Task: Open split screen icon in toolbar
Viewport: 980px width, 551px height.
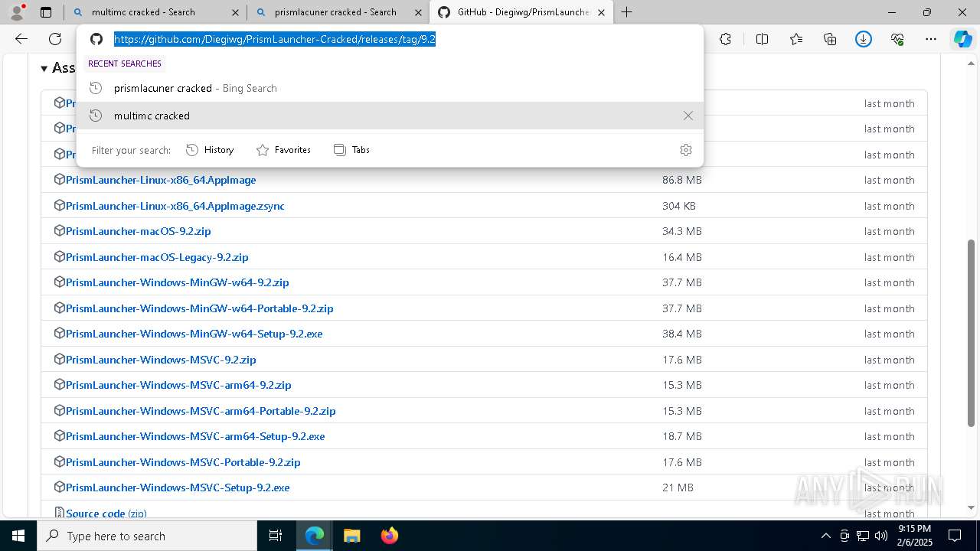Action: pos(762,39)
